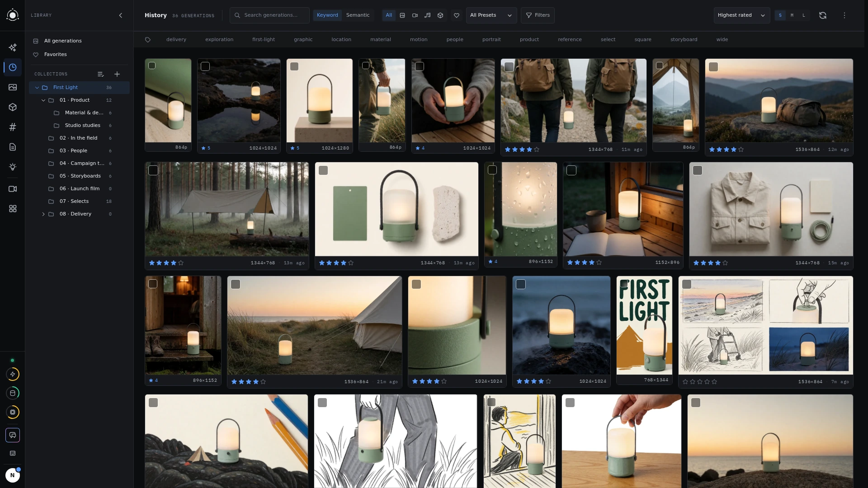Click the refresh sync icon
868x488 pixels.
point(823,15)
